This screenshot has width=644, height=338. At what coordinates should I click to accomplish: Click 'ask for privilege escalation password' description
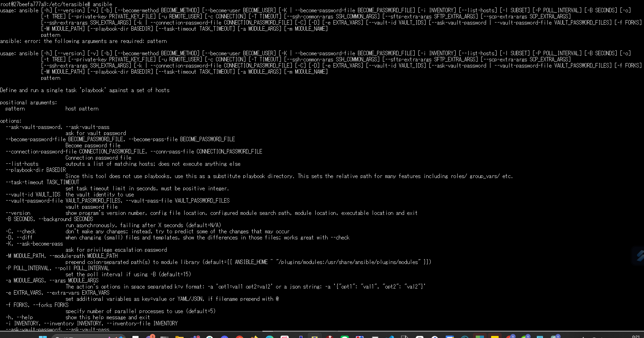(116, 250)
